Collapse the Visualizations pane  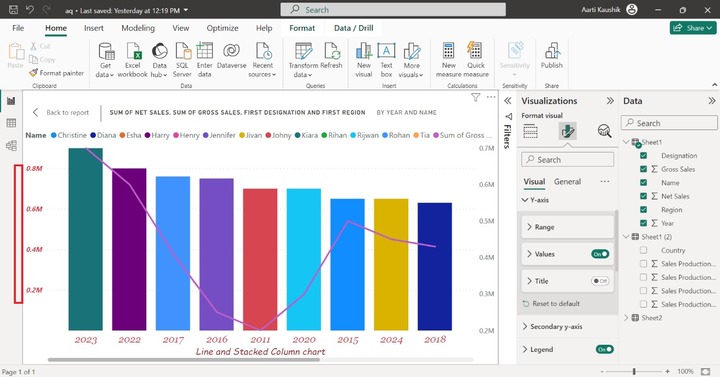tap(610, 101)
